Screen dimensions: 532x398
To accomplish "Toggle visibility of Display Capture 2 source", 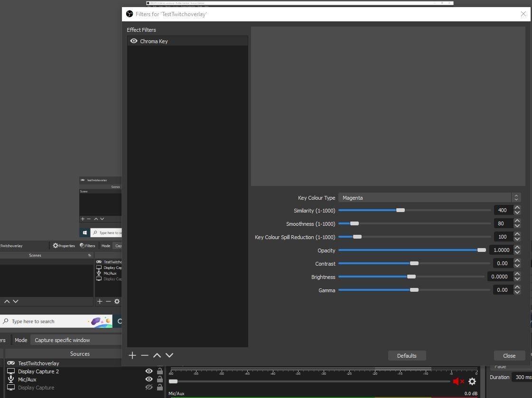I will click(x=149, y=371).
